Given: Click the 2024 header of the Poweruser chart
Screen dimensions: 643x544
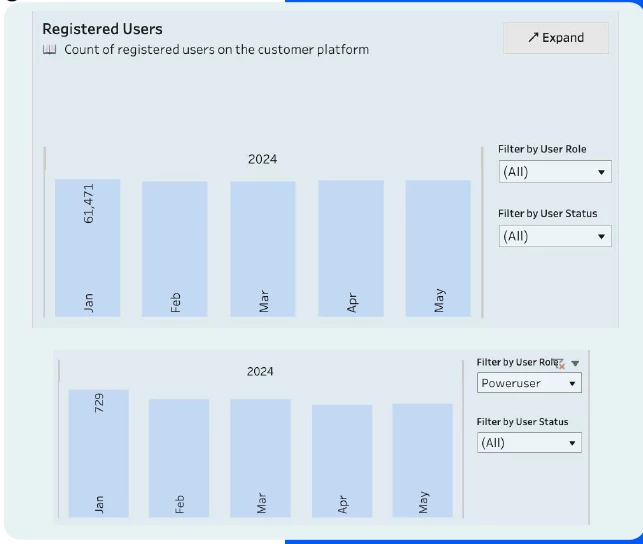Looking at the screenshot, I should pyautogui.click(x=260, y=372).
